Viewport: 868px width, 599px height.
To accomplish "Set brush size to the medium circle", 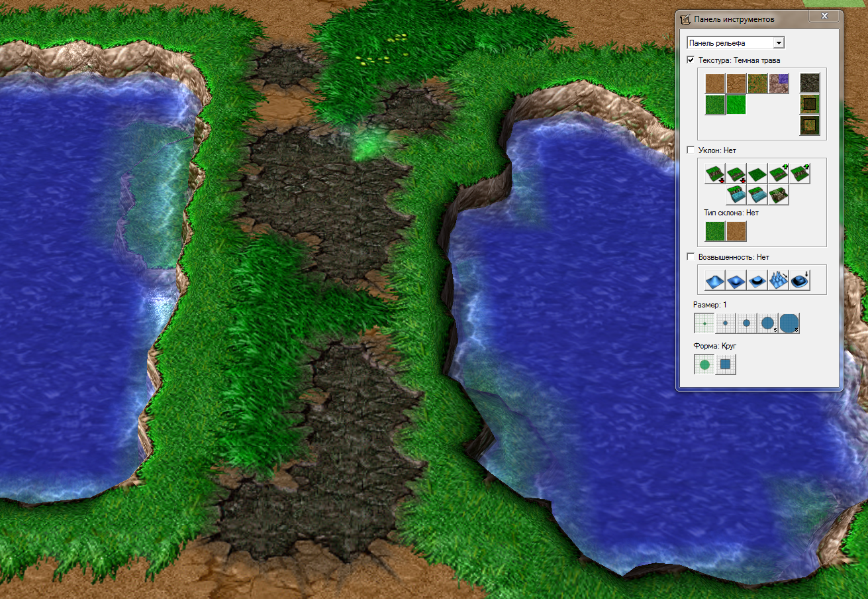I will (x=747, y=323).
